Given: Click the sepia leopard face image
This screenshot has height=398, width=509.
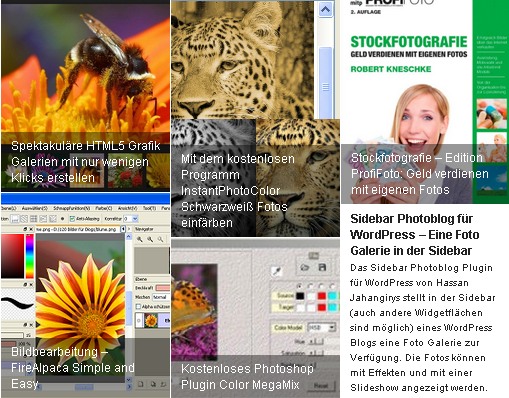Looking at the screenshot, I should click(x=242, y=60).
